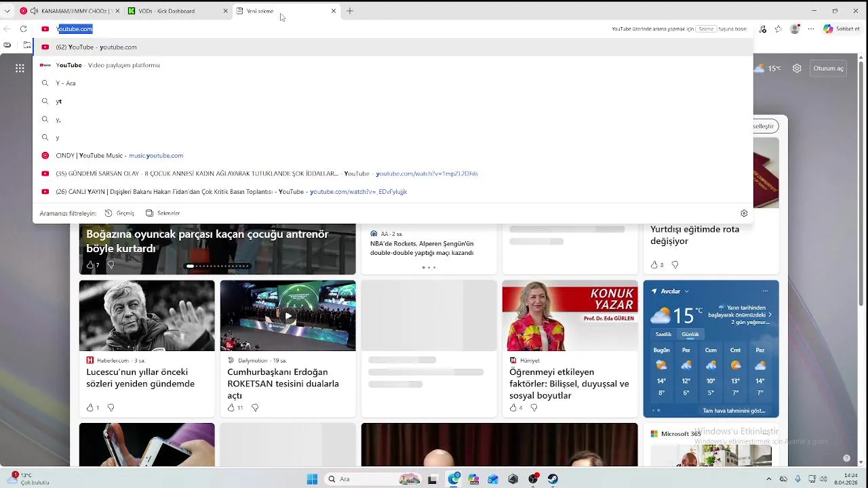This screenshot has width=868, height=488.
Task: Open the browser profile avatar
Action: 795,29
